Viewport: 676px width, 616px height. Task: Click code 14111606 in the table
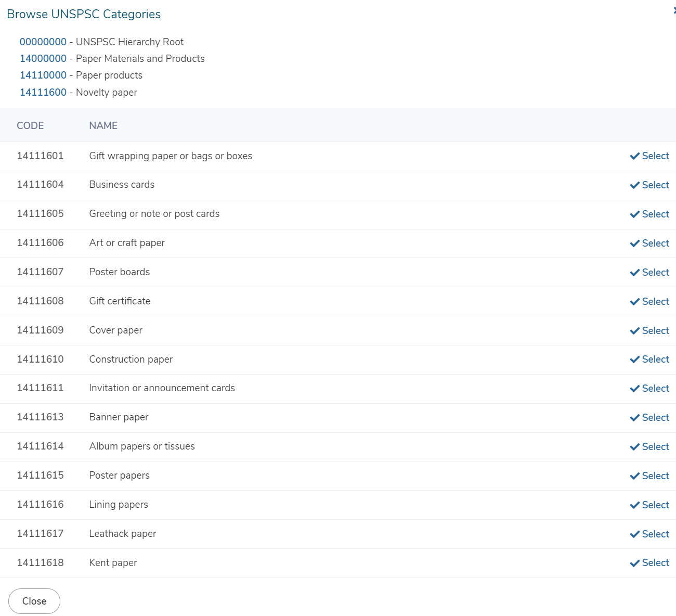pos(40,242)
